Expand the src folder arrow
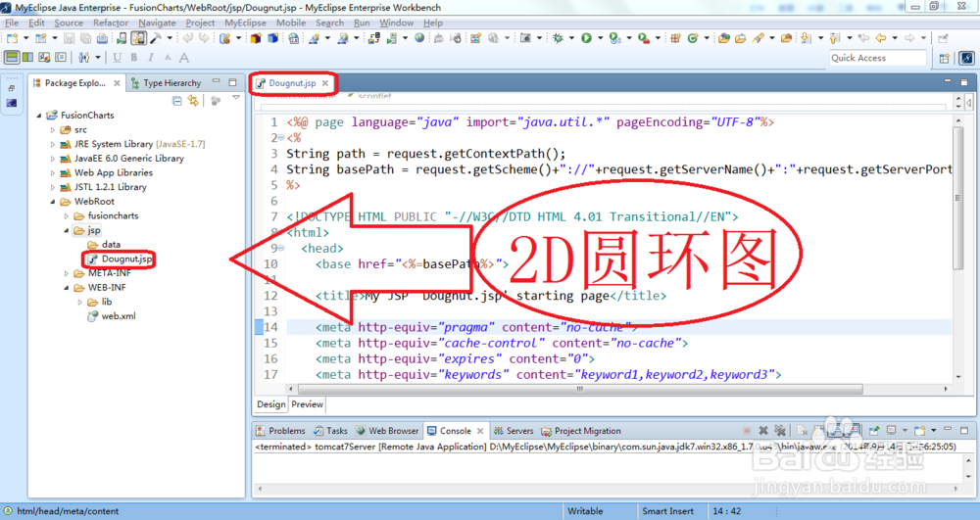The height and width of the screenshot is (520, 980). click(x=53, y=130)
